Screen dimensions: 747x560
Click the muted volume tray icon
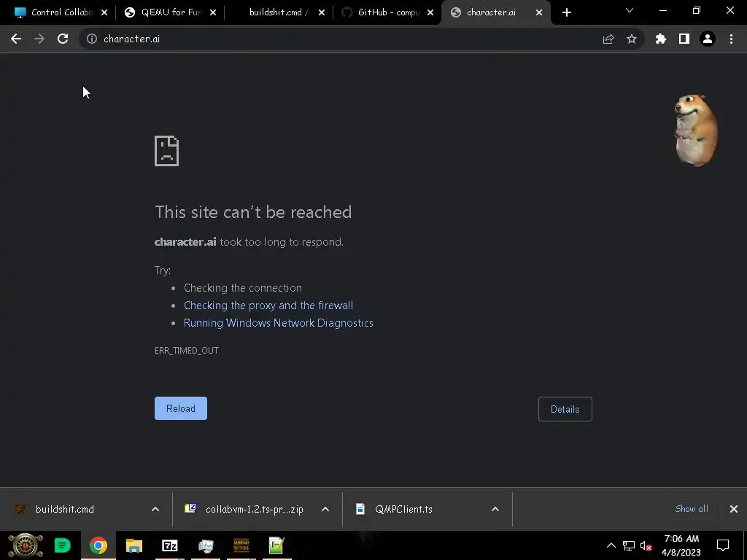(x=646, y=545)
